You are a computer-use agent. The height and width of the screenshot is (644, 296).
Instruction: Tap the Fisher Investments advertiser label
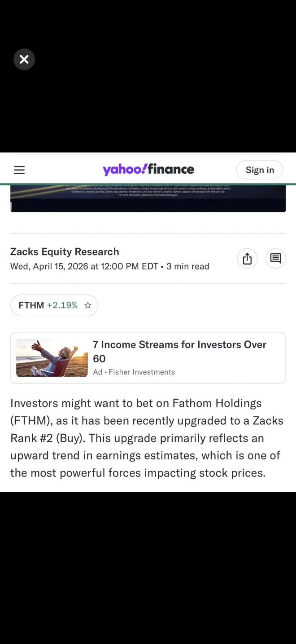point(142,372)
